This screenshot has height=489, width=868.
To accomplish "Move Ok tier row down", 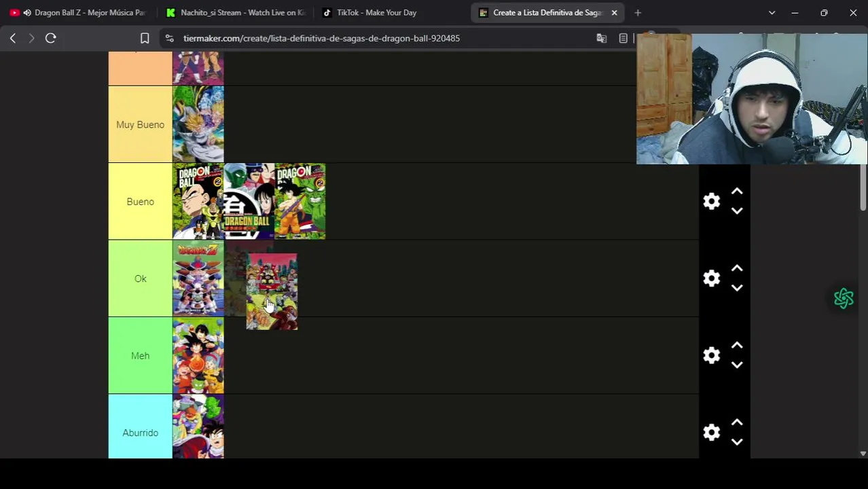I will [x=737, y=288].
